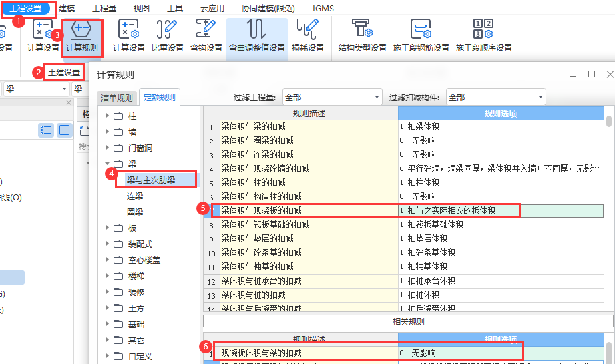This screenshot has height=364, width=615.
Task: Open the 梁 component type dropdown on left
Action: pyautogui.click(x=36, y=89)
